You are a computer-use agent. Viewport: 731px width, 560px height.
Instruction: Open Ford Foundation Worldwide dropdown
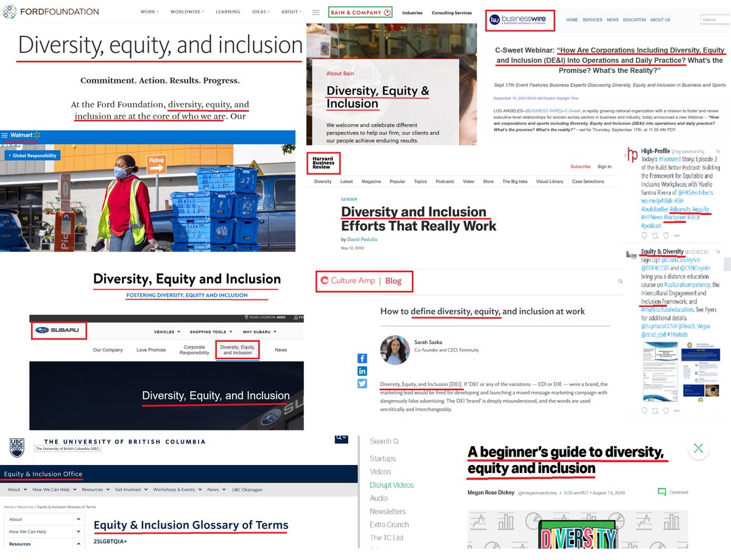click(x=187, y=12)
